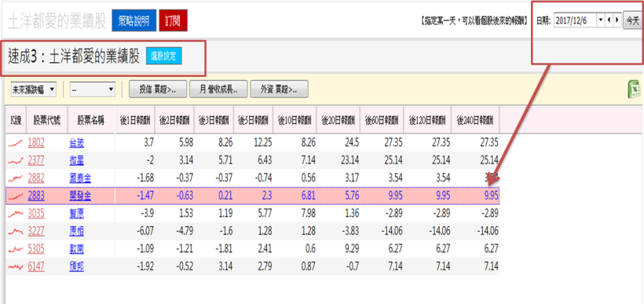Open K-line chart icon for stock 5305
The image size is (644, 304).
(x=16, y=249)
